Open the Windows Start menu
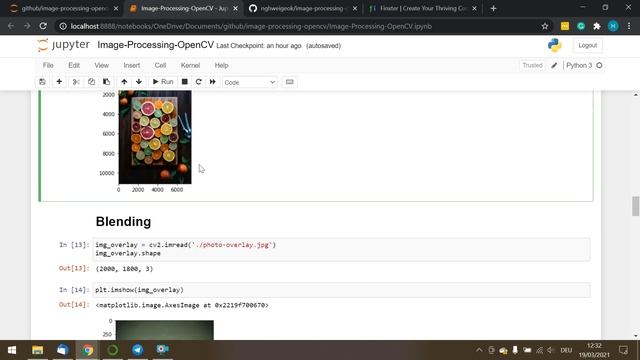 [x=12, y=350]
